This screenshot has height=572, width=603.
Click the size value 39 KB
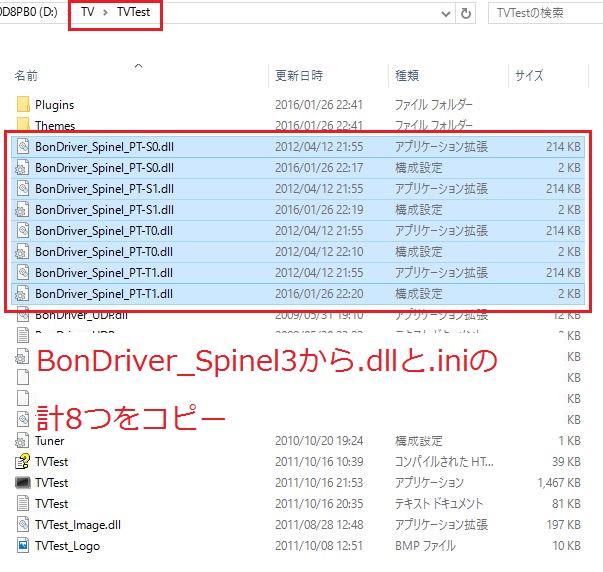pyautogui.click(x=566, y=461)
